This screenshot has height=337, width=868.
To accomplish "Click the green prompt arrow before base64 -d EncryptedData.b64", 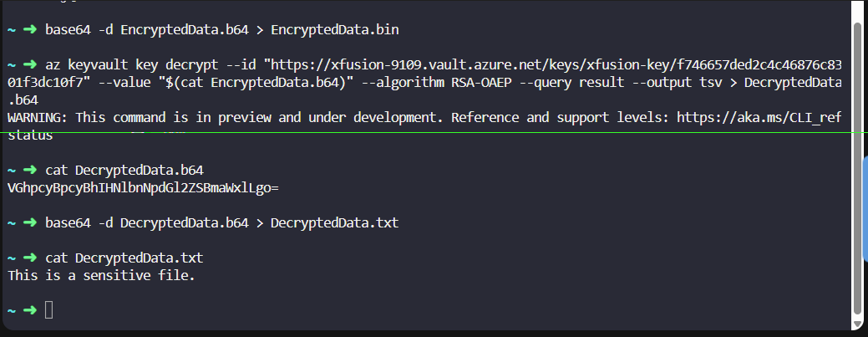I will point(31,31).
